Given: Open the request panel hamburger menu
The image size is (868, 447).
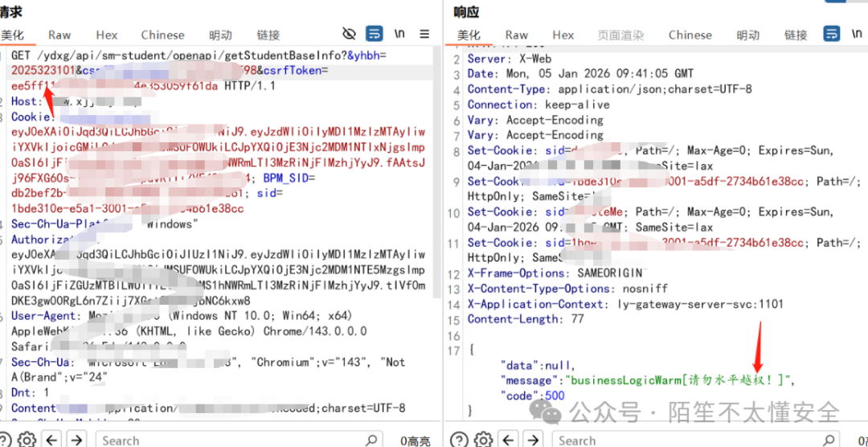Looking at the screenshot, I should (x=424, y=34).
